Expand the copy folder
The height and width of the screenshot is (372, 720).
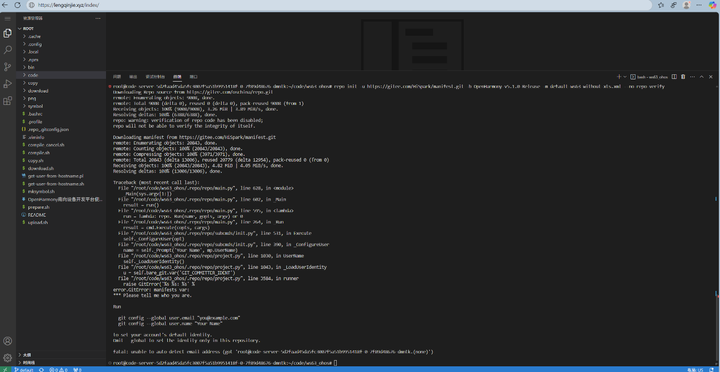tap(62, 83)
